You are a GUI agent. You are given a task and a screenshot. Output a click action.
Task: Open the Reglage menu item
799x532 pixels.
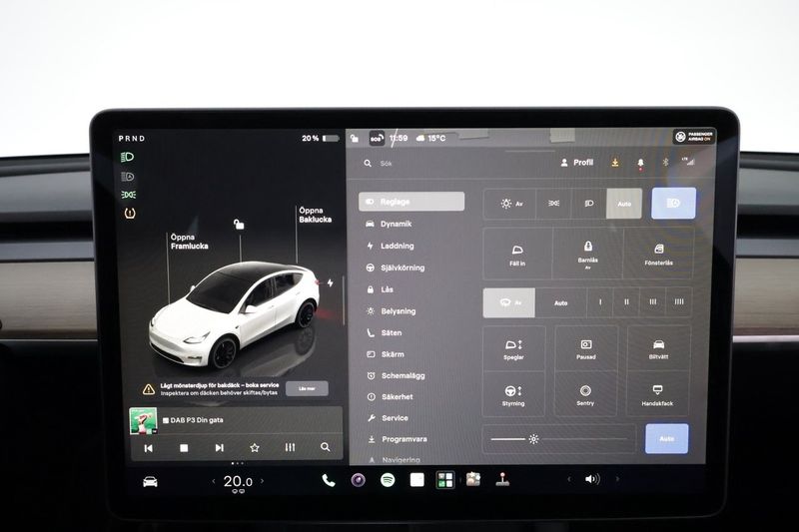[411, 202]
